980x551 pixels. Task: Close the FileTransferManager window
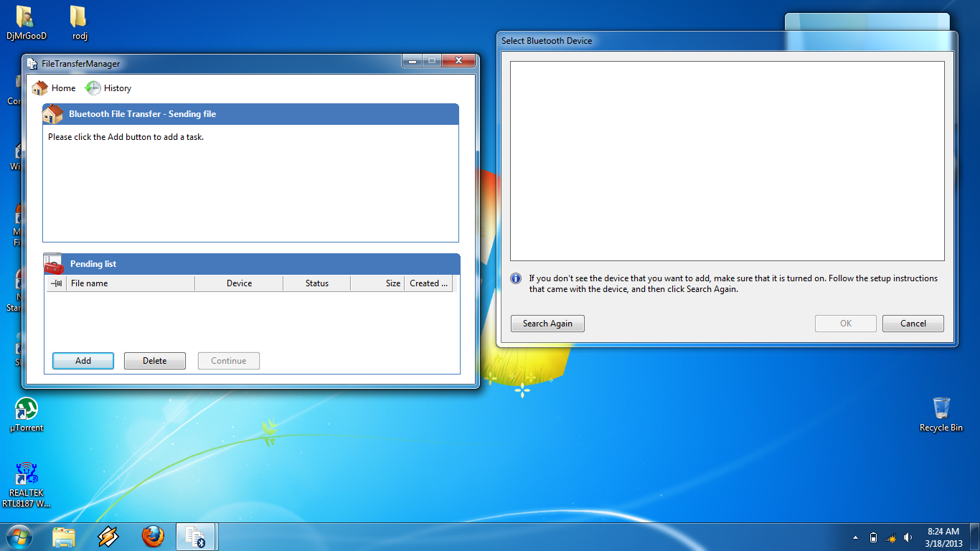[x=458, y=62]
